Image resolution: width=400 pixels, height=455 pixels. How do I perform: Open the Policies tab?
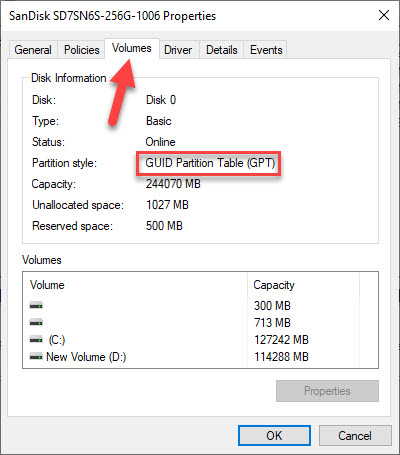82,50
